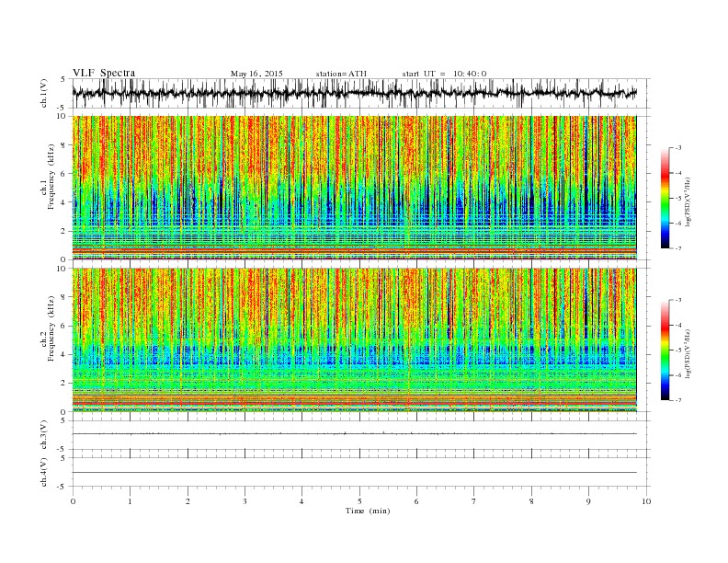Click time axis tick label "6"
This screenshot has width=728, height=563.
[x=416, y=501]
